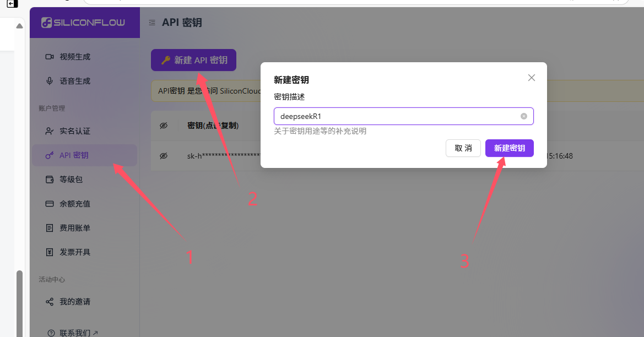644x337 pixels.
Task: Click the 账户管理 section label
Action: [x=52, y=108]
